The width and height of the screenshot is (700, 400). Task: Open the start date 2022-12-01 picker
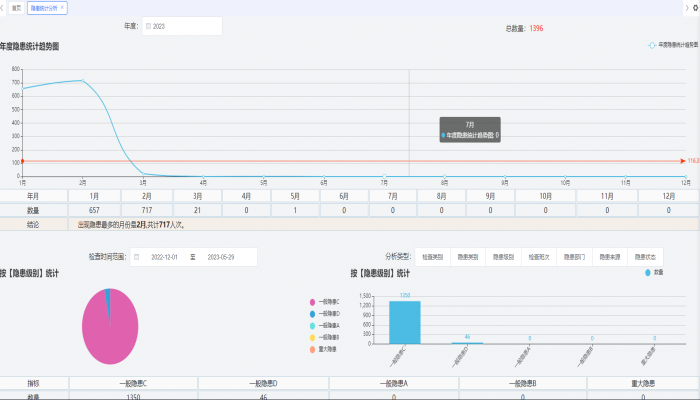(x=164, y=257)
